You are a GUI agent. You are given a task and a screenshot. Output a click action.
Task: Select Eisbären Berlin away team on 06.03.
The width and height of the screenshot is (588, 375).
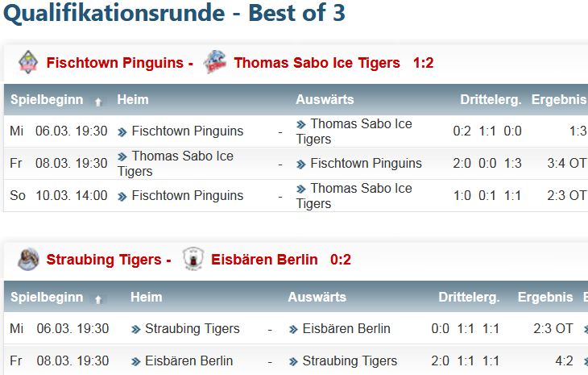click(x=346, y=328)
